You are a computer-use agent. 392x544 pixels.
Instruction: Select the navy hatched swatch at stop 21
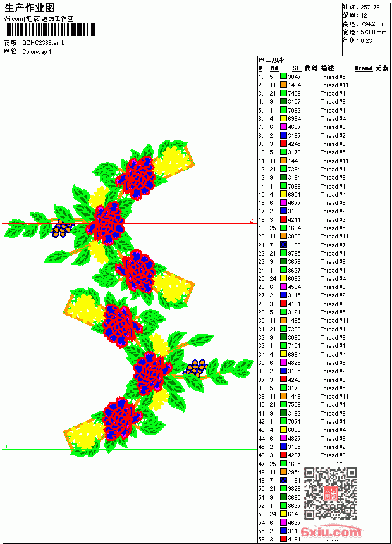pyautogui.click(x=283, y=245)
